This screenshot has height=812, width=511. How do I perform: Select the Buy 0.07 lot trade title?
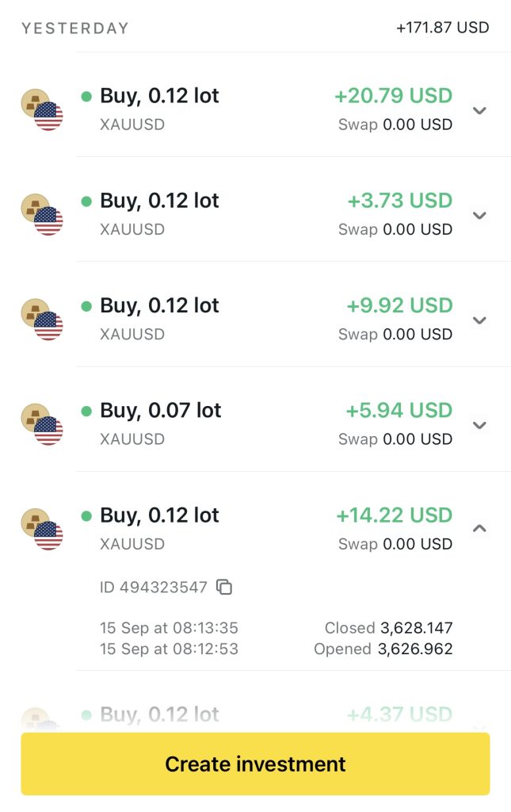click(x=160, y=411)
